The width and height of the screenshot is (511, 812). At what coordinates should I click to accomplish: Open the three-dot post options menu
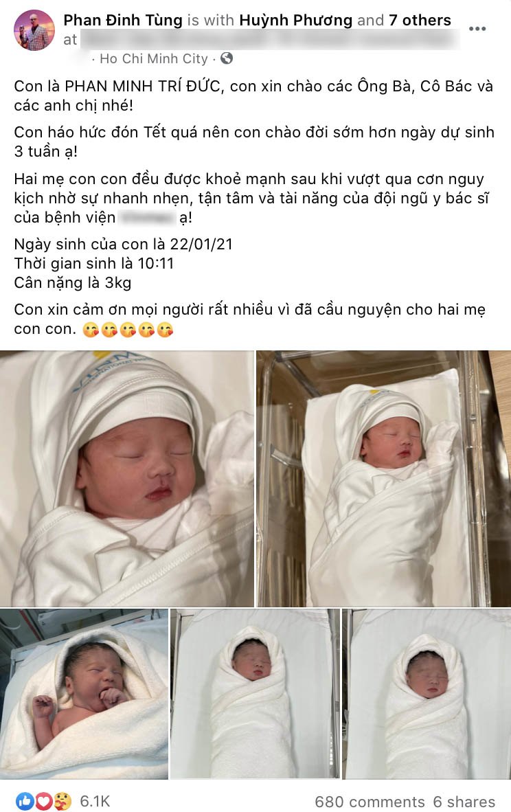[x=477, y=28]
